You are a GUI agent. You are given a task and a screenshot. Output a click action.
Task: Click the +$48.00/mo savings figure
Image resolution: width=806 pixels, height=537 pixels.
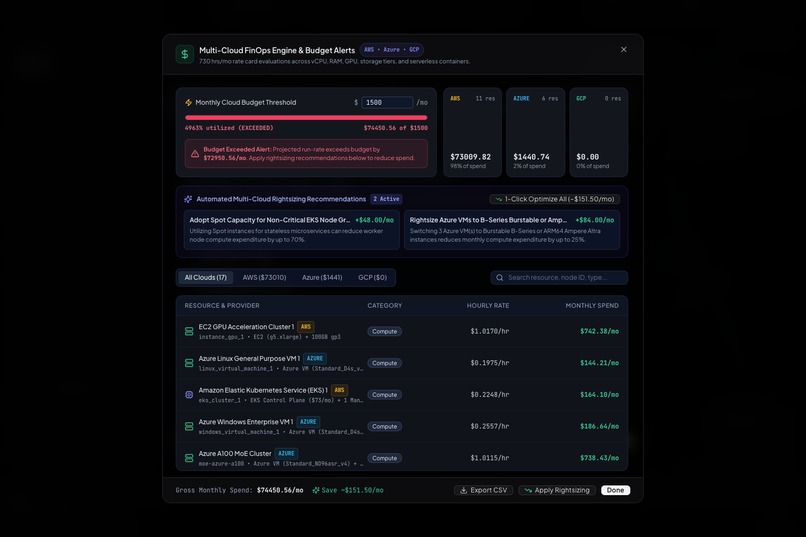[375, 220]
